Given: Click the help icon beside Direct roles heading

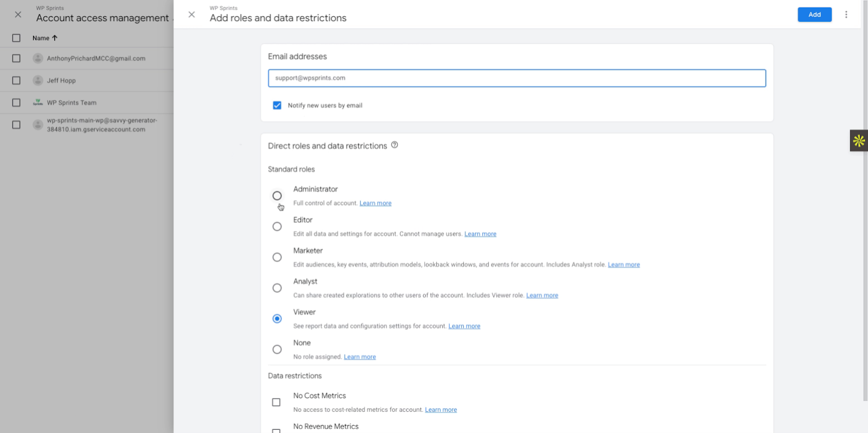Looking at the screenshot, I should point(394,145).
